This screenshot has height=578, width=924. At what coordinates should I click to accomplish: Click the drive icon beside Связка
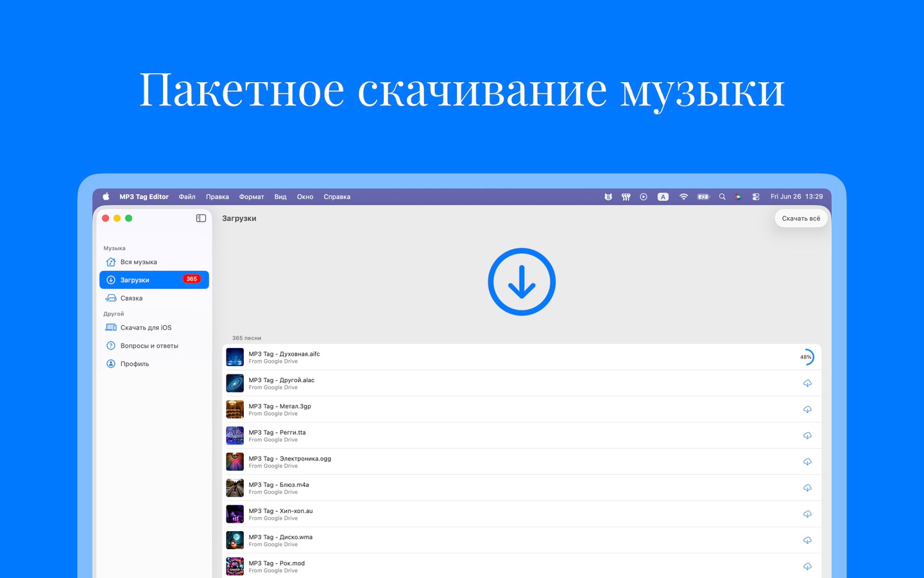110,298
